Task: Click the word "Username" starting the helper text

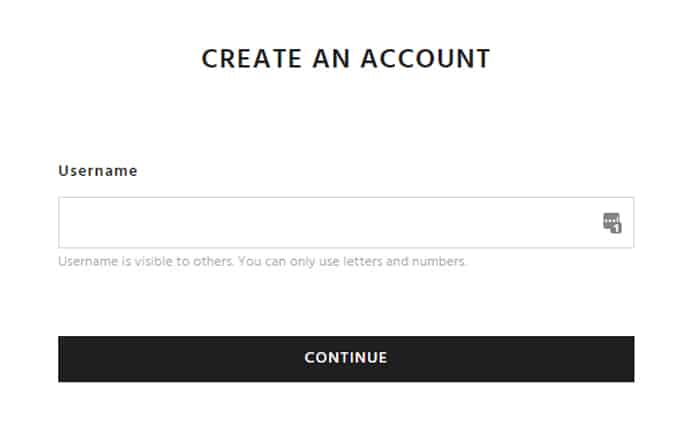Action: pyautogui.click(x=88, y=262)
